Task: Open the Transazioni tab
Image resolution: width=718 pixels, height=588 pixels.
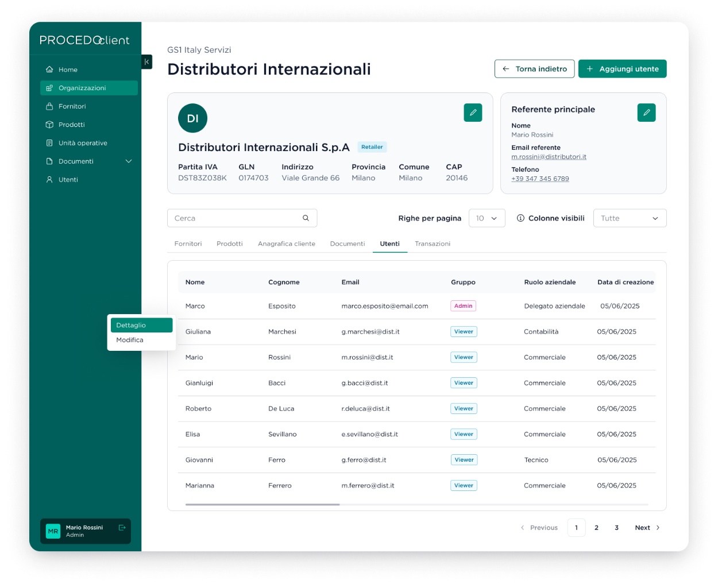Action: pos(433,243)
